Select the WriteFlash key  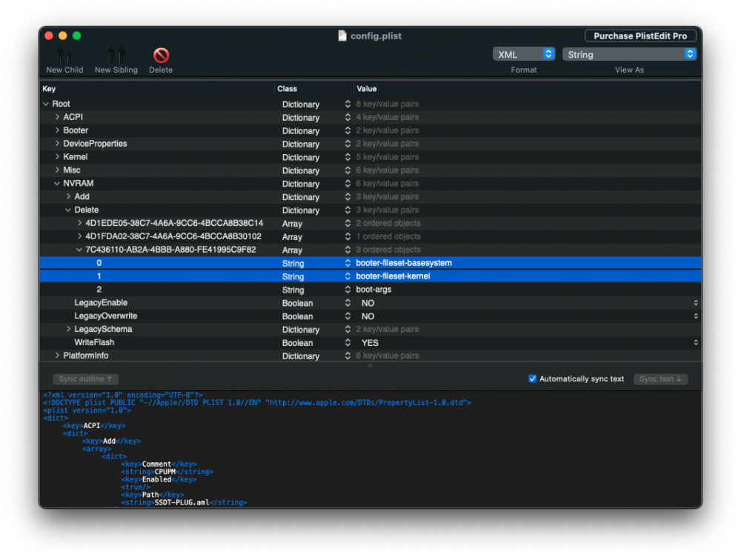coord(94,342)
